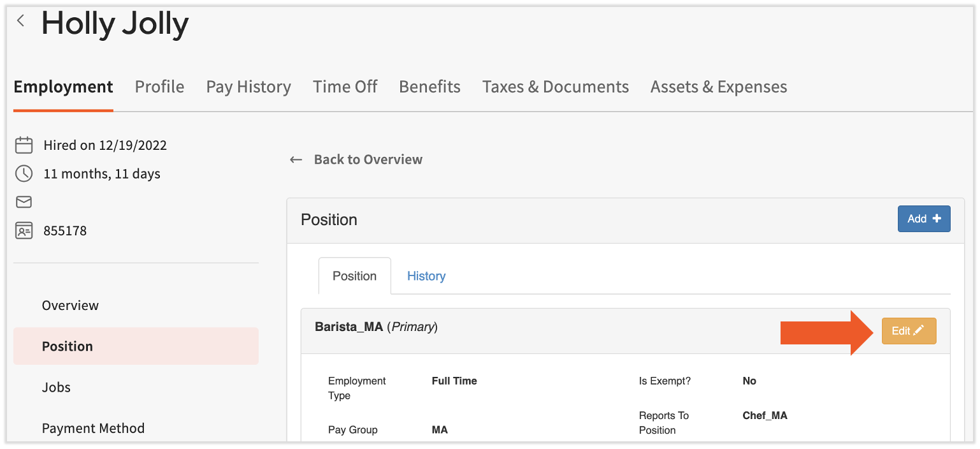
Task: Open the email envelope icon in sidebar
Action: click(x=24, y=202)
